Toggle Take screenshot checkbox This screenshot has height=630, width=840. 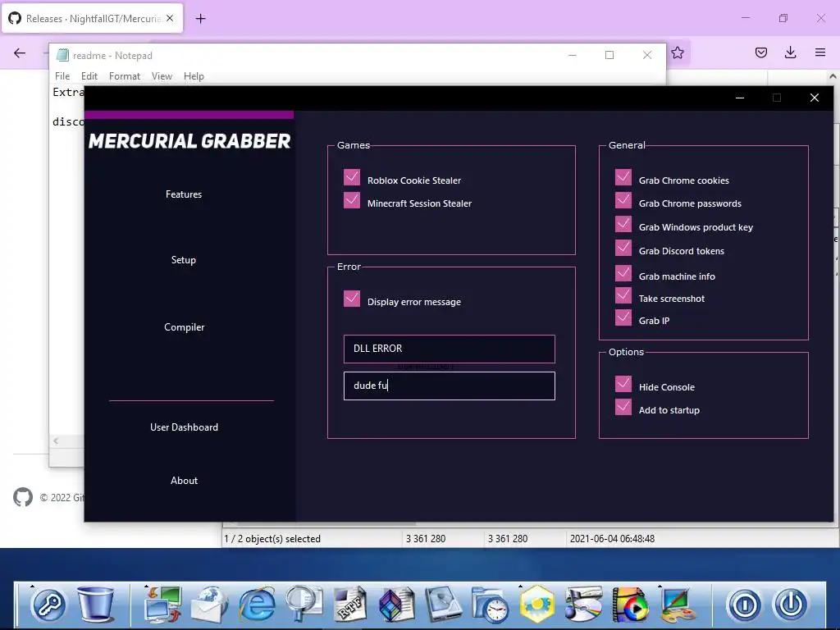(623, 295)
